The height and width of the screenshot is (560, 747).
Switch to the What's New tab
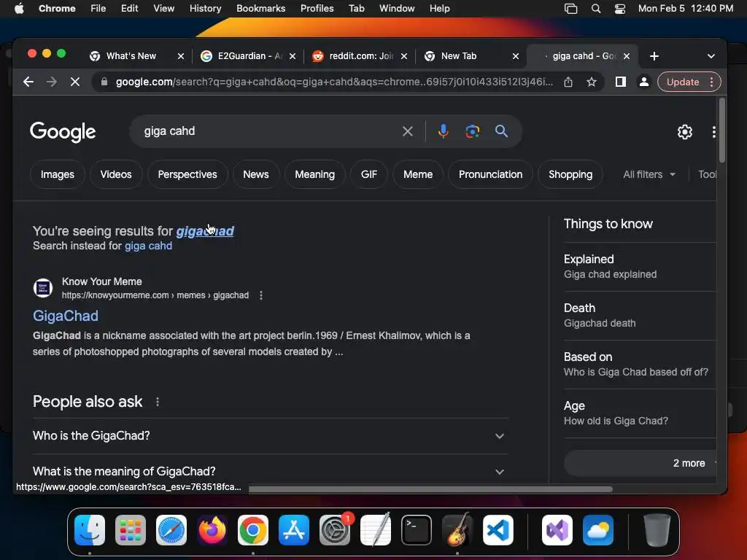click(131, 56)
